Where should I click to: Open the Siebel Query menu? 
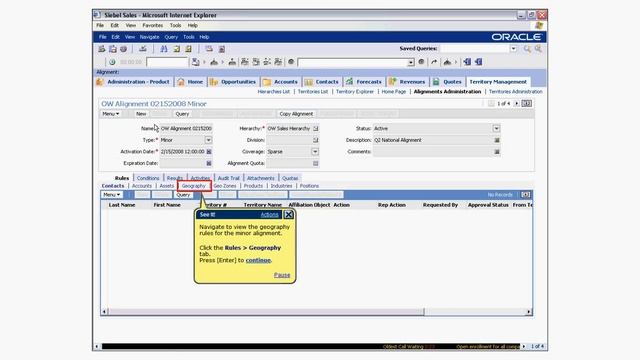(171, 37)
